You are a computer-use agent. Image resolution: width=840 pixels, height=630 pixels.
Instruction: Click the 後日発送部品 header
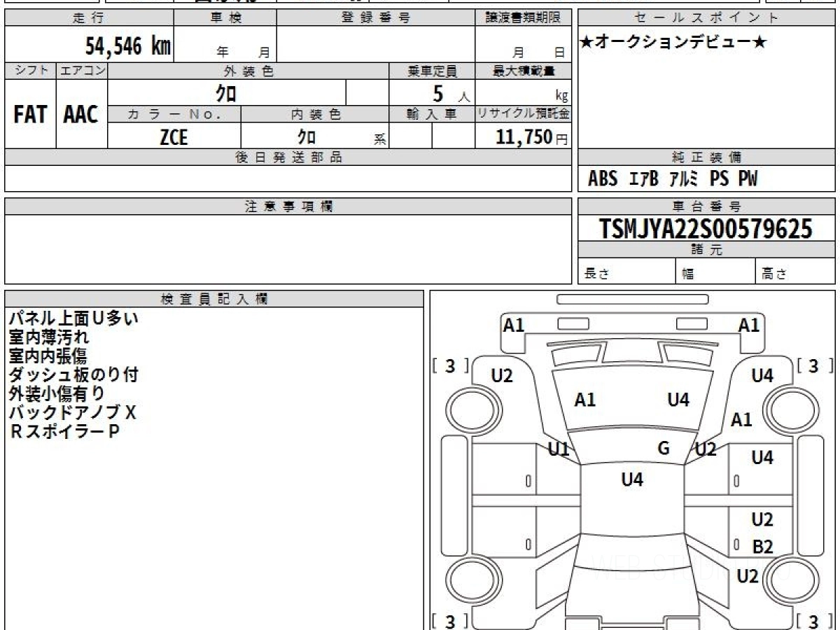(x=288, y=157)
